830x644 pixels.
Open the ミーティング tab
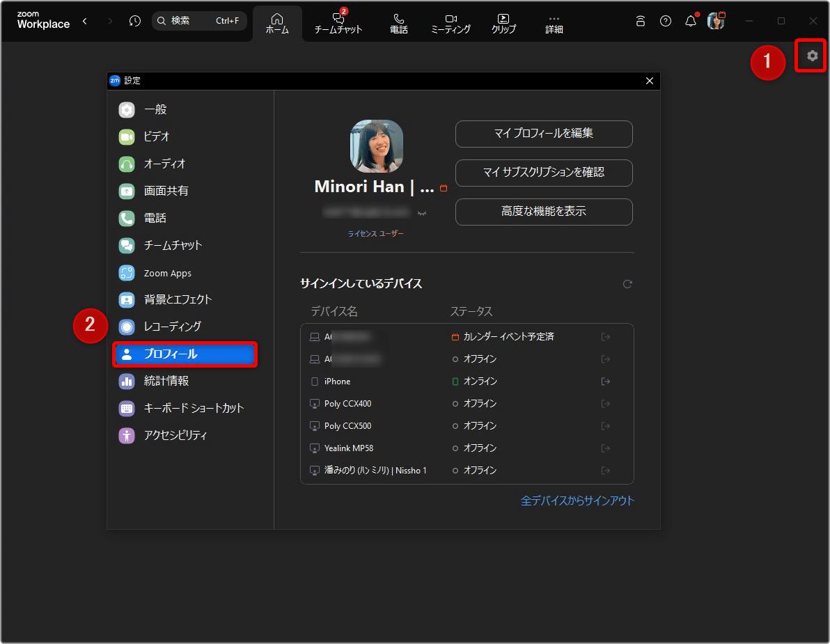[451, 24]
